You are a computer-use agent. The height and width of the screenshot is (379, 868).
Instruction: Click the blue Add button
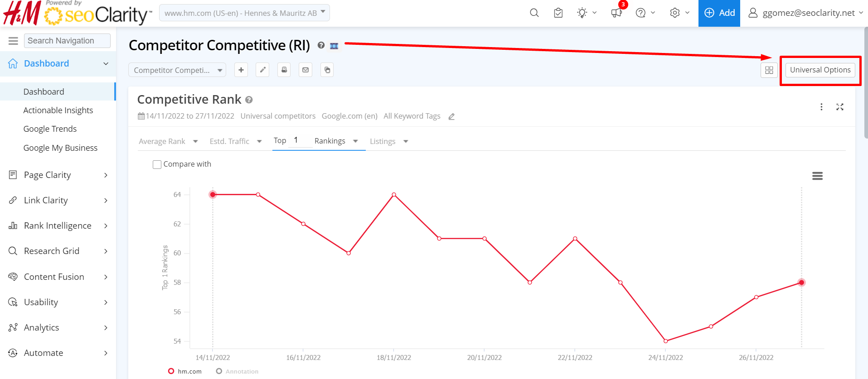(719, 13)
